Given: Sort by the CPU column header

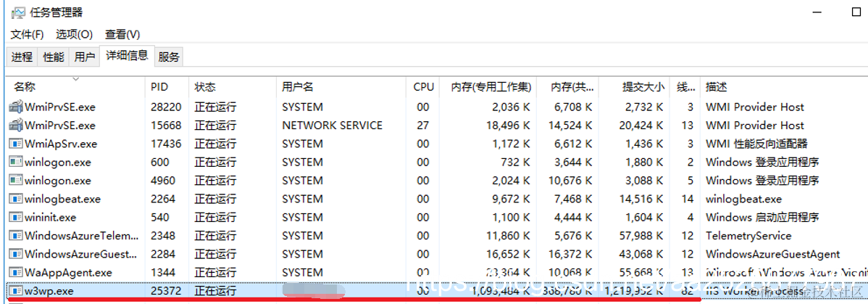Looking at the screenshot, I should [422, 86].
